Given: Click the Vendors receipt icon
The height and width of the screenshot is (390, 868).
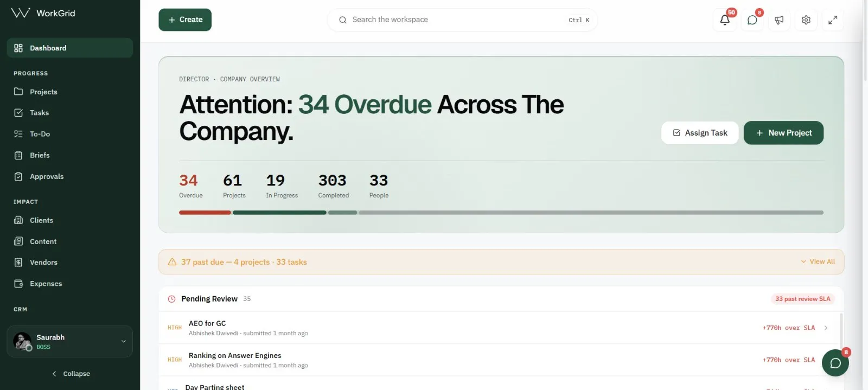Looking at the screenshot, I should 18,263.
